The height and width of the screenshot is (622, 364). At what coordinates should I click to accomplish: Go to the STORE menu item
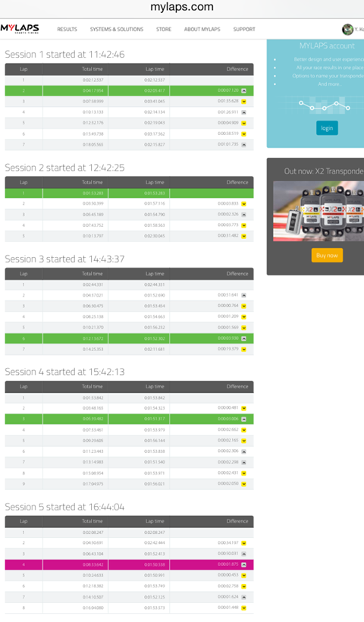[x=164, y=30]
